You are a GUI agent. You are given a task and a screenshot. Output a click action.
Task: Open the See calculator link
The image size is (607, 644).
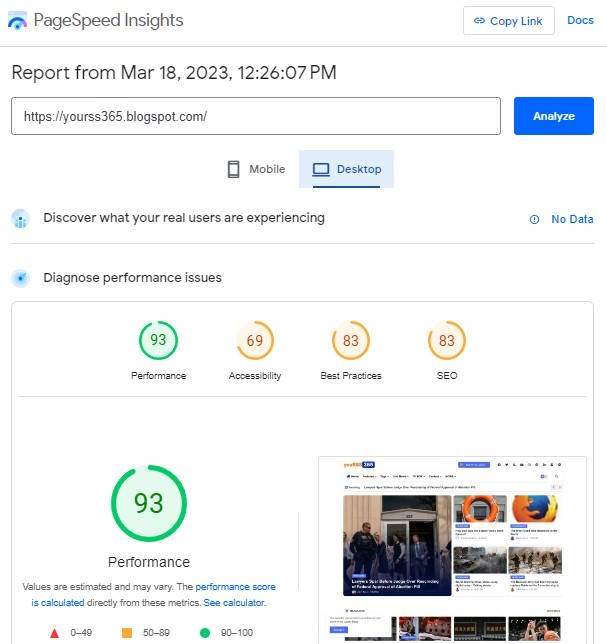click(x=234, y=603)
